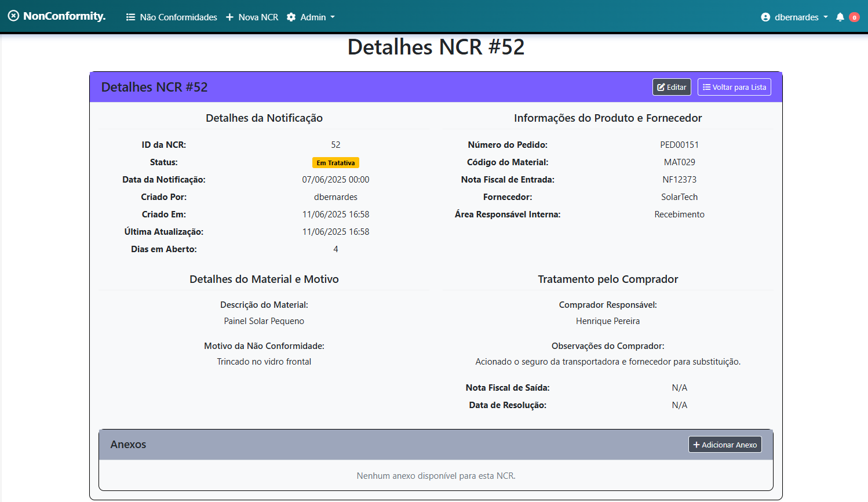Image resolution: width=868 pixels, height=502 pixels.
Task: Open notifications bell icon
Action: point(840,17)
